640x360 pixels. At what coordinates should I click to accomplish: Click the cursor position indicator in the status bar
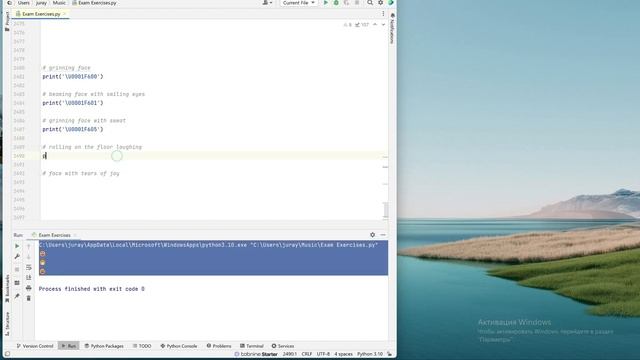pyautogui.click(x=290, y=354)
